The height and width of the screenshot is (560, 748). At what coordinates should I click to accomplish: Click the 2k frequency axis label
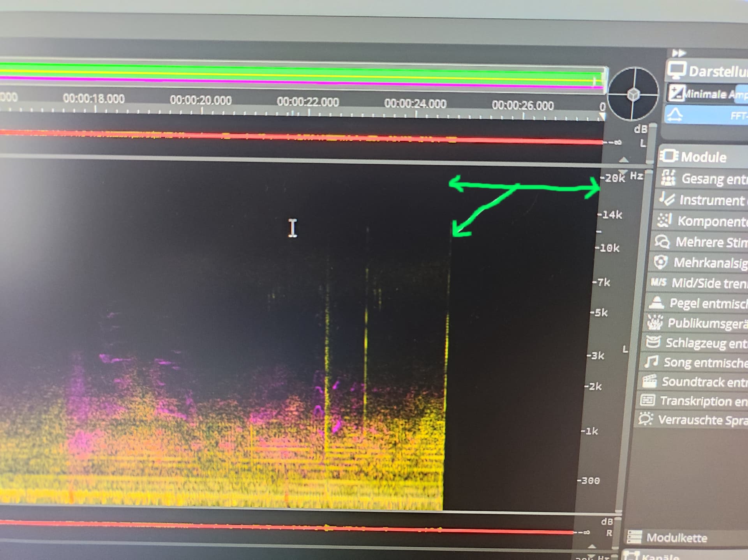[593, 387]
